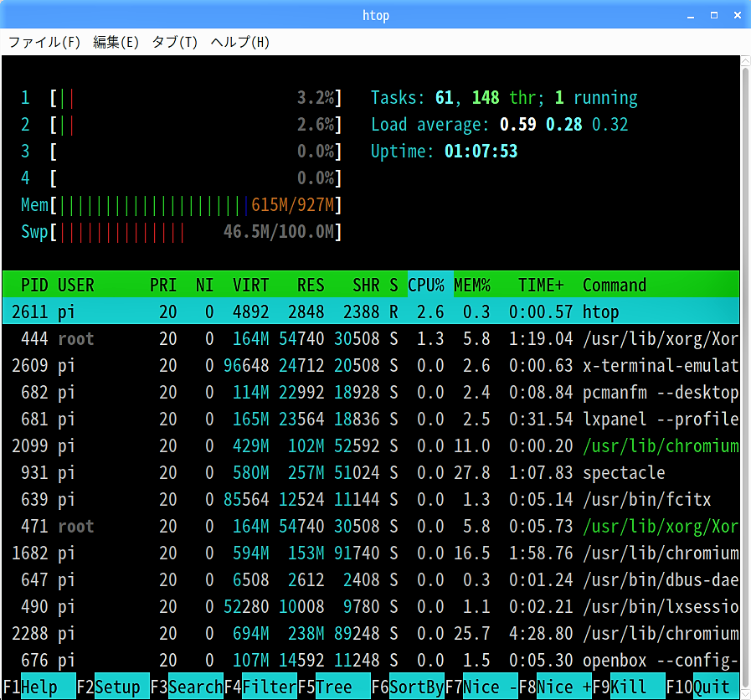Click F8 Nice + button
Screen dimensions: 751x700
coord(556,687)
